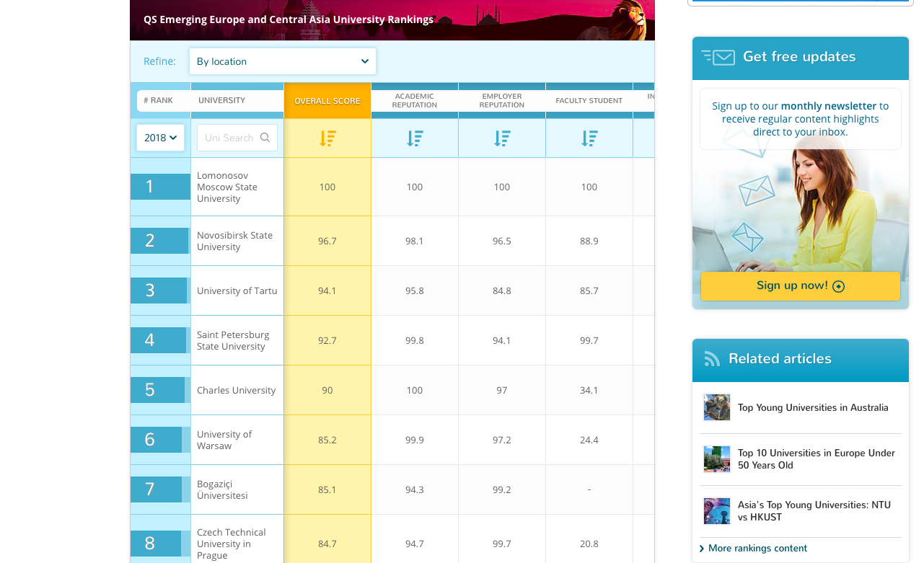Click the Uni Search input field
924x563 pixels.
point(237,138)
